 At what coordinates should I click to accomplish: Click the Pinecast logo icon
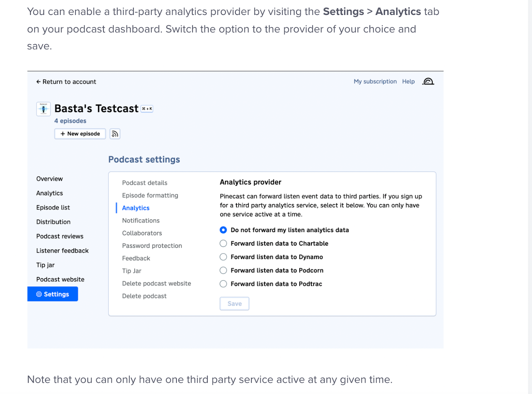pyautogui.click(x=428, y=81)
